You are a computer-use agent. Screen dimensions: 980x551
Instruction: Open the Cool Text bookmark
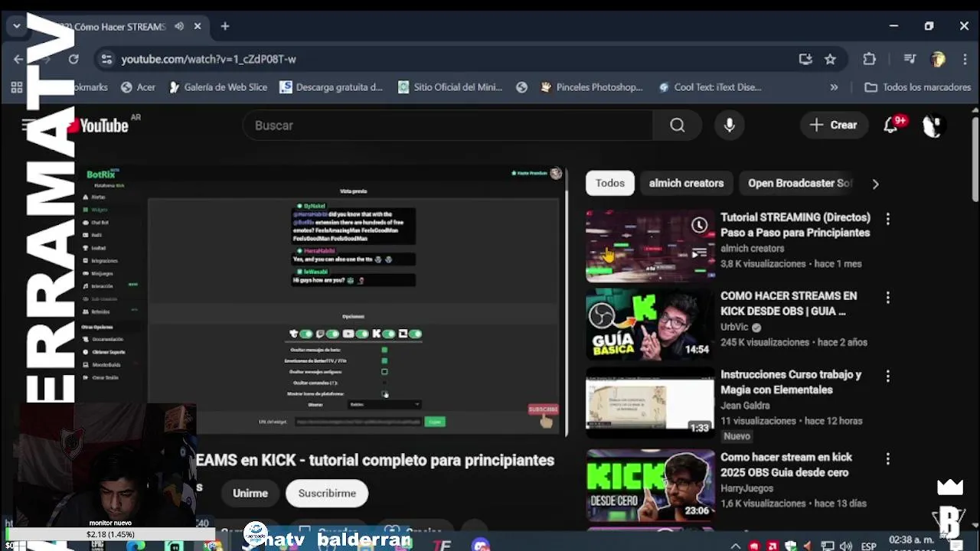click(710, 87)
